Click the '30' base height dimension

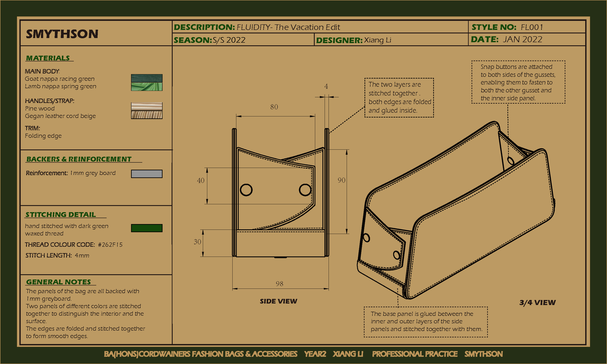click(x=197, y=242)
